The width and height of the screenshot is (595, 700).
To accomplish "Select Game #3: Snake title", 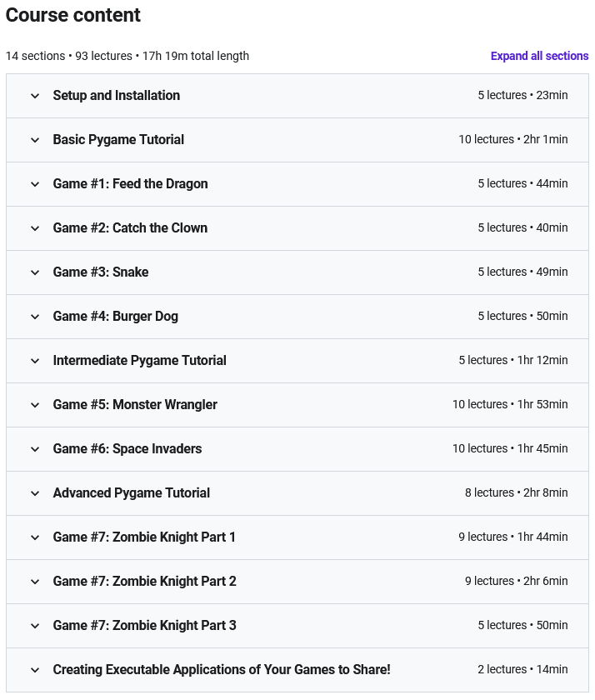I will pyautogui.click(x=101, y=272).
